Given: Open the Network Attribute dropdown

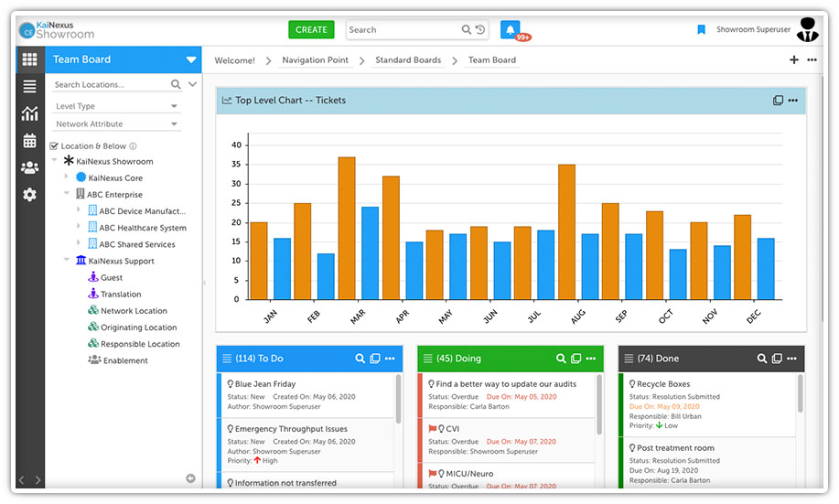Looking at the screenshot, I should pyautogui.click(x=116, y=123).
